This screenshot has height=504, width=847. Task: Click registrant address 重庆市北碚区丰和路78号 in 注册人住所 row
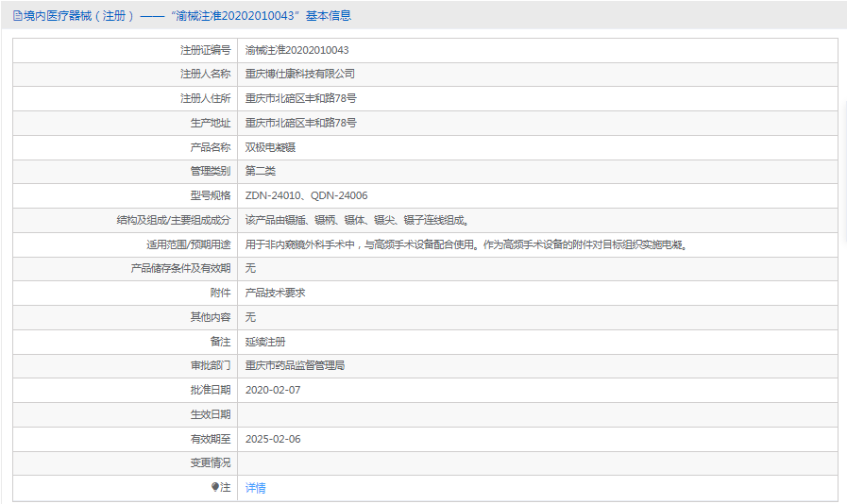[301, 98]
